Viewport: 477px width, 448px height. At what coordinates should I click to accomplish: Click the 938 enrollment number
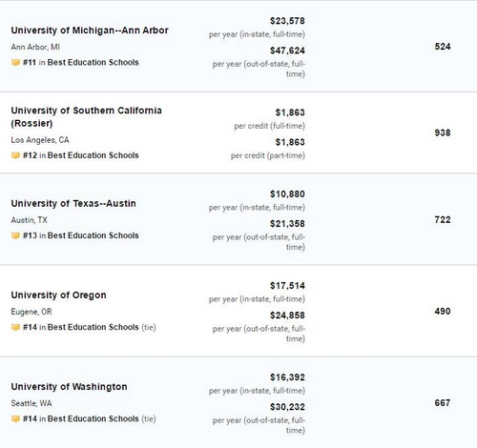[443, 132]
